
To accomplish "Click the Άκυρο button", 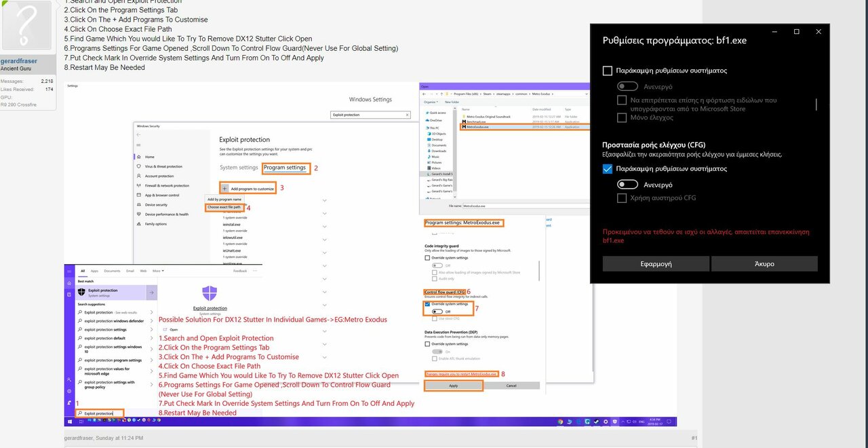I will coord(764,263).
